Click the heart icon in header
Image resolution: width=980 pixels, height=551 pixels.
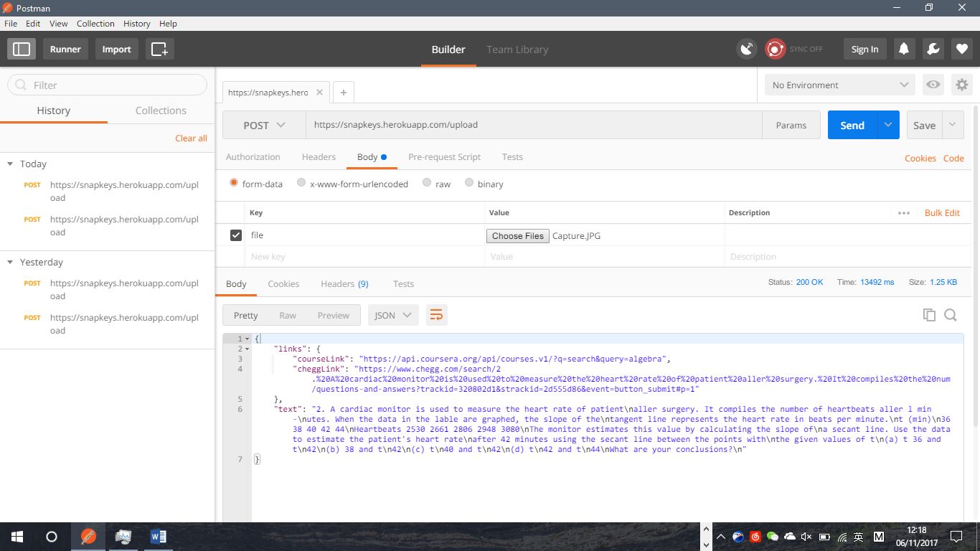pos(961,49)
